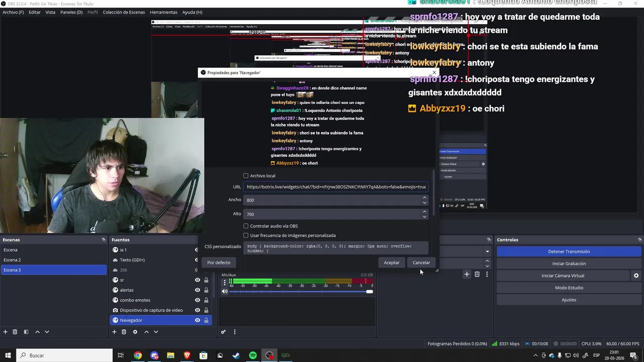This screenshot has height=362, width=644.
Task: Open the Archivo (F) menu
Action: tap(13, 12)
